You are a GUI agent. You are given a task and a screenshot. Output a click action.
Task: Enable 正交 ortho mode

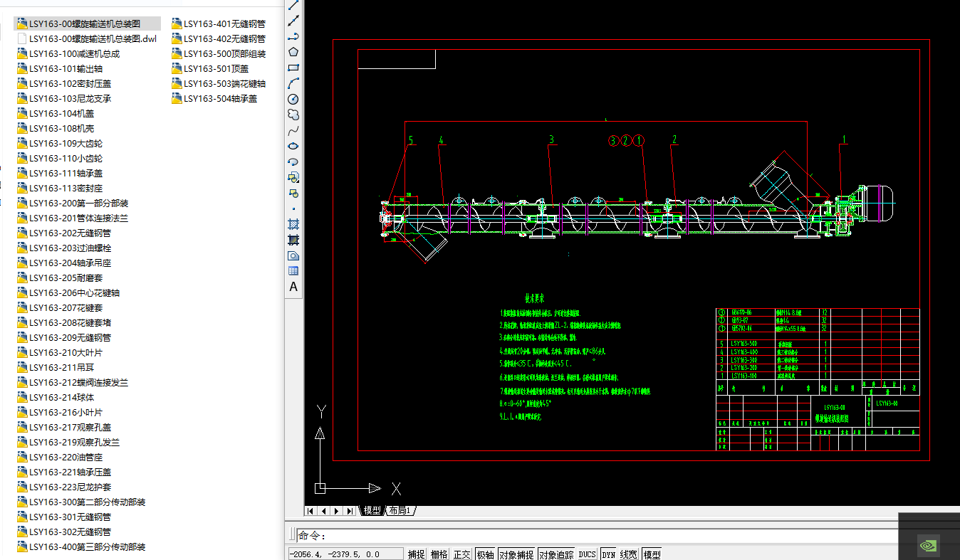tap(462, 554)
